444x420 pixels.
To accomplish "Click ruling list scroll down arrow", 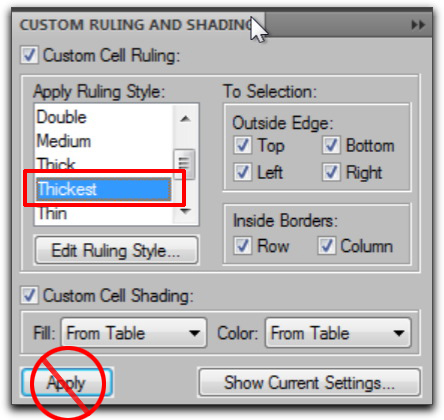I will [185, 211].
